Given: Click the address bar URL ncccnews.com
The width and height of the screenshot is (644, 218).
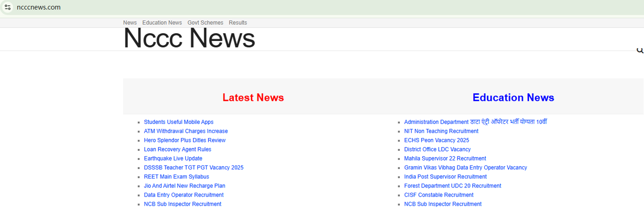Looking at the screenshot, I should 39,7.
